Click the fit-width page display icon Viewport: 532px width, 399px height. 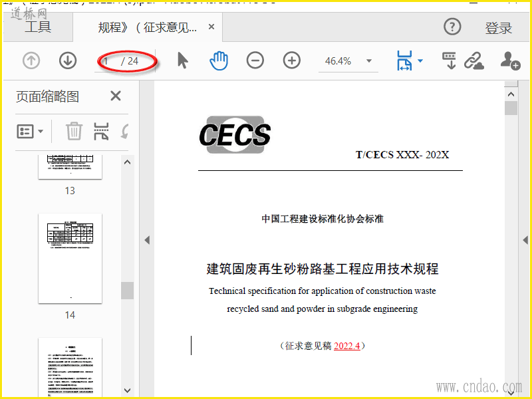click(x=404, y=61)
